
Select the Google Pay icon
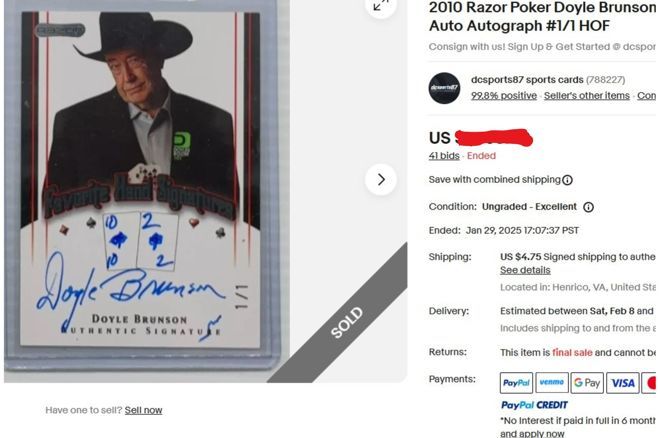587,383
